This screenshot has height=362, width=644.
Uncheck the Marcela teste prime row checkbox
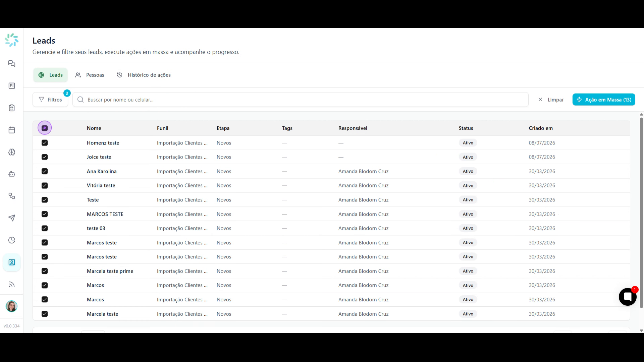[x=45, y=271]
